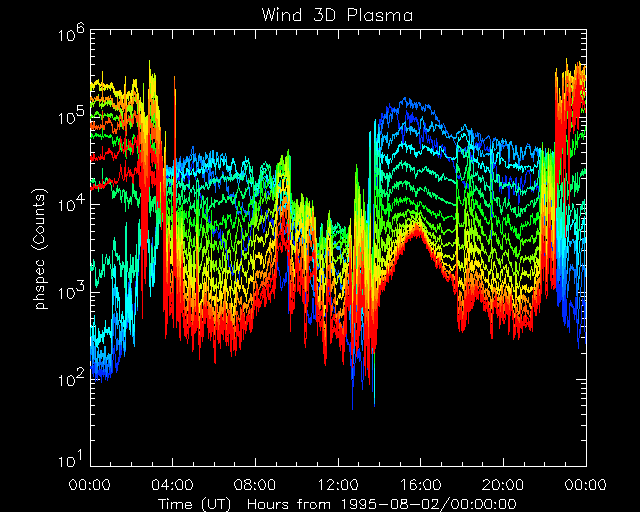Image resolution: width=640 pixels, height=512 pixels.
Task: Click the 20:00 time tick label
Action: pyautogui.click(x=503, y=485)
